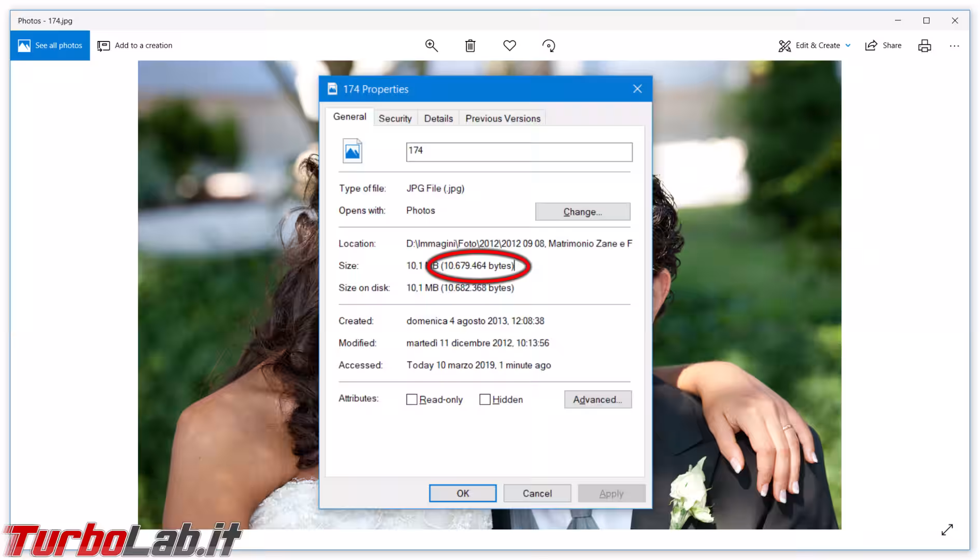
Task: Enable the Read-only attribute checkbox
Action: [x=412, y=399]
